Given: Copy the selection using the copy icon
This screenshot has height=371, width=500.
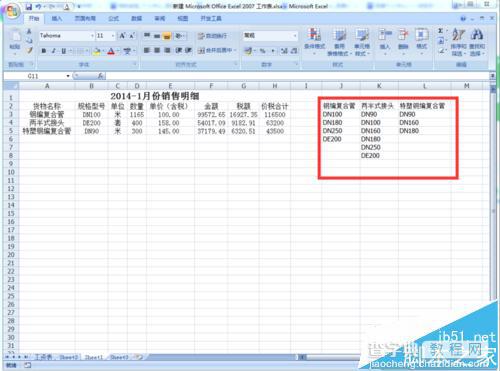Looking at the screenshot, I should pyautogui.click(x=29, y=41).
